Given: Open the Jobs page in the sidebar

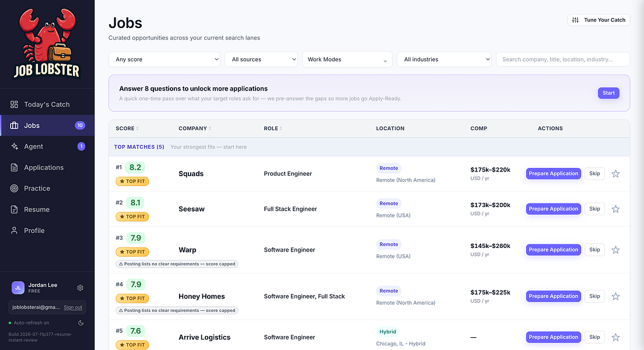Looking at the screenshot, I should pyautogui.click(x=47, y=125).
